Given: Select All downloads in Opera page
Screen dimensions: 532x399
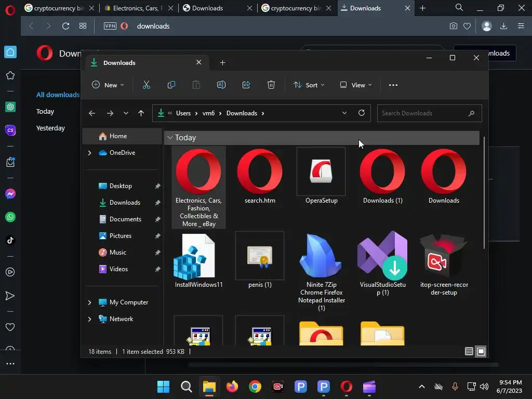Looking at the screenshot, I should click(58, 95).
